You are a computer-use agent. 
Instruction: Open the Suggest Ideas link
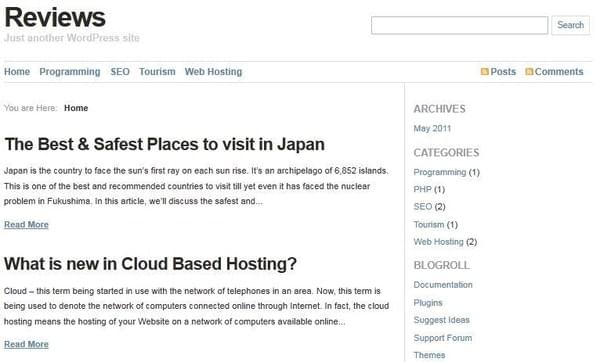[x=441, y=320]
